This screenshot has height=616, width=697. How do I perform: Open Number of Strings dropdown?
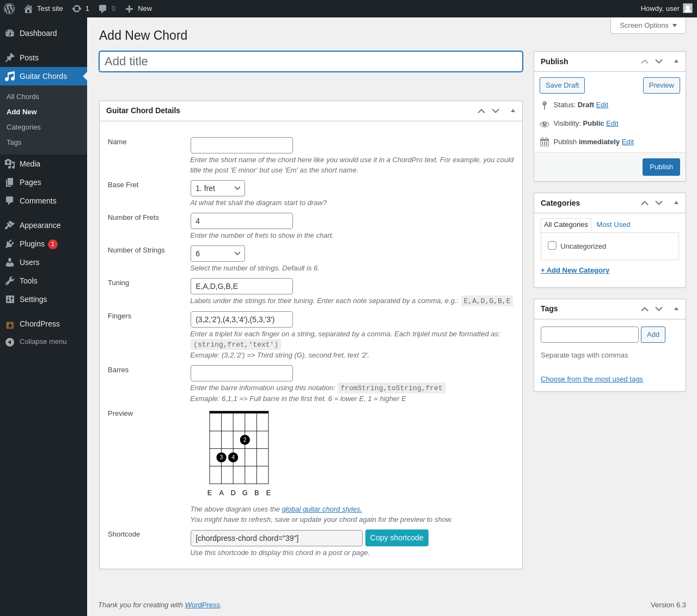point(218,254)
